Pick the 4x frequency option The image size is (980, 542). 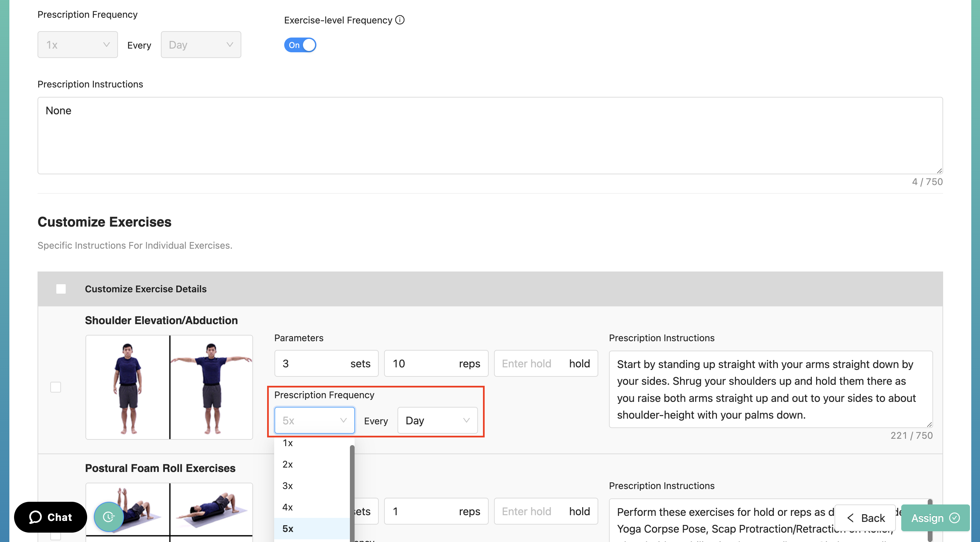coord(288,507)
